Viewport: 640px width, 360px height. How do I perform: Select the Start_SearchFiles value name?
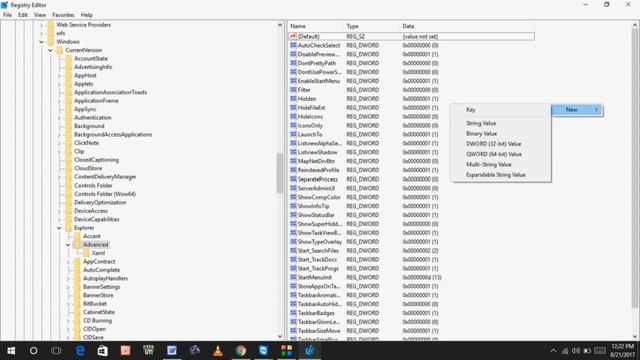[318, 251]
